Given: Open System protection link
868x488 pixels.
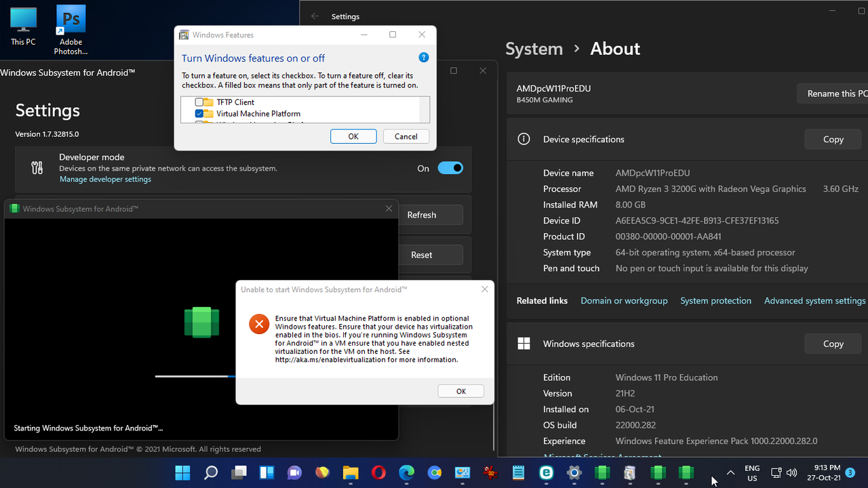Looking at the screenshot, I should coord(715,300).
